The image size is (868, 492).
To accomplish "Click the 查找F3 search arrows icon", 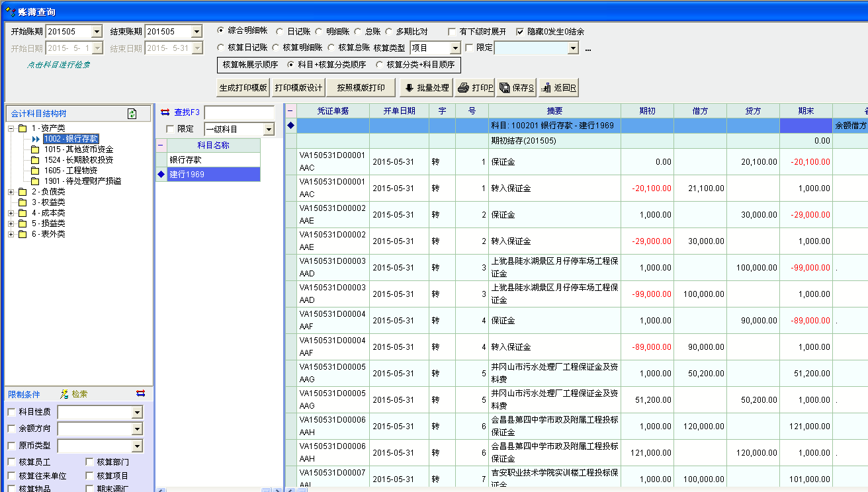I will click(165, 112).
